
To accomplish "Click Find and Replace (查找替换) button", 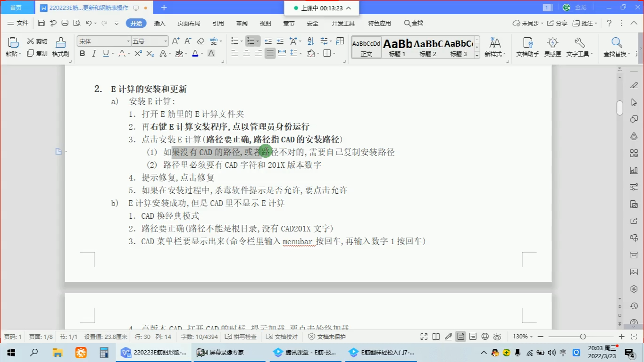I will click(617, 47).
